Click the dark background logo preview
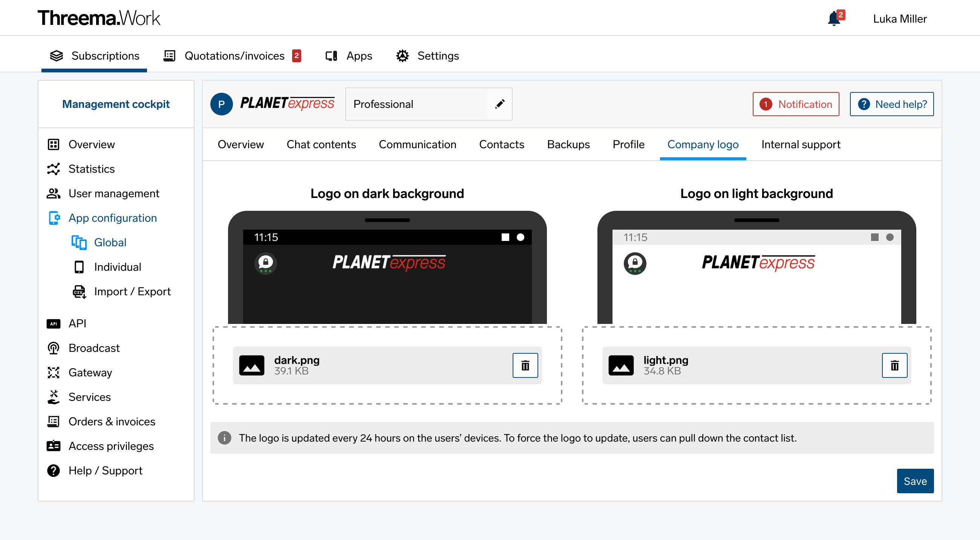This screenshot has width=980, height=540. click(x=387, y=267)
